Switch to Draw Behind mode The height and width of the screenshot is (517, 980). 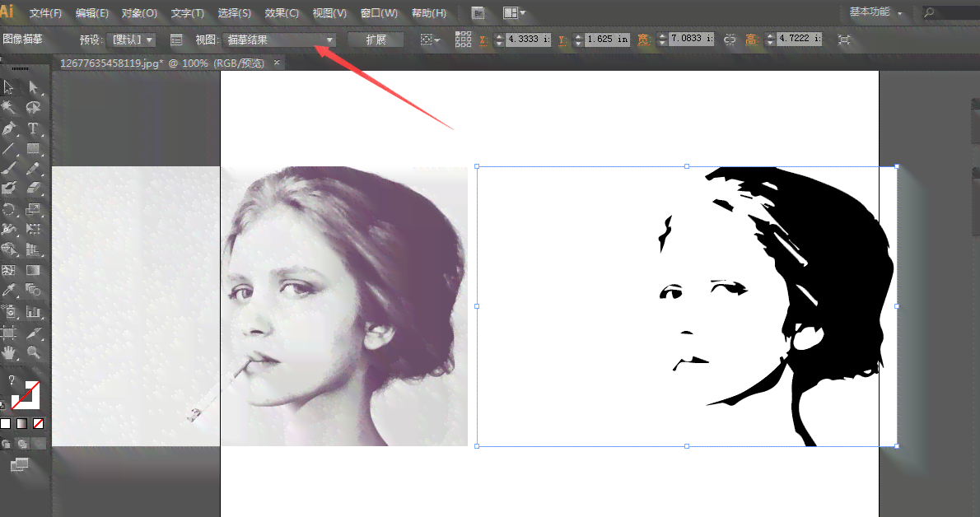22,443
